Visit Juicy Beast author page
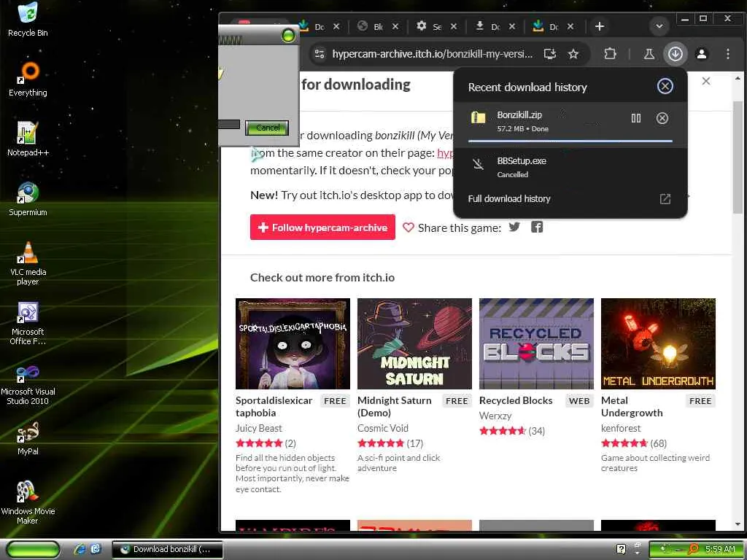Screen dimensions: 747x560 click(259, 428)
